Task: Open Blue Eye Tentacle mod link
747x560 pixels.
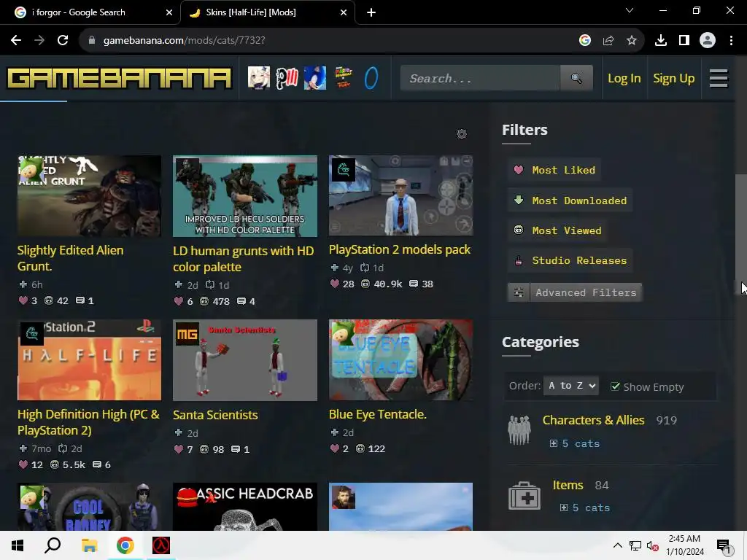Action: pos(377,414)
